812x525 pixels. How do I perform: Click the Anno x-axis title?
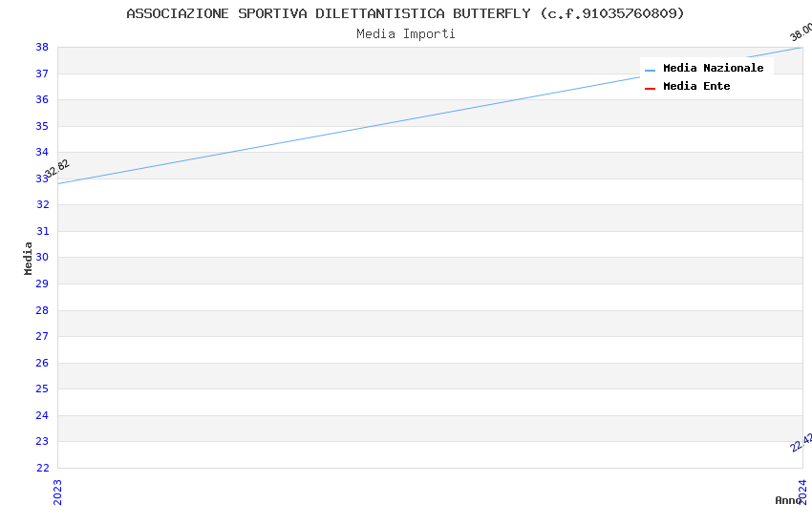click(787, 500)
